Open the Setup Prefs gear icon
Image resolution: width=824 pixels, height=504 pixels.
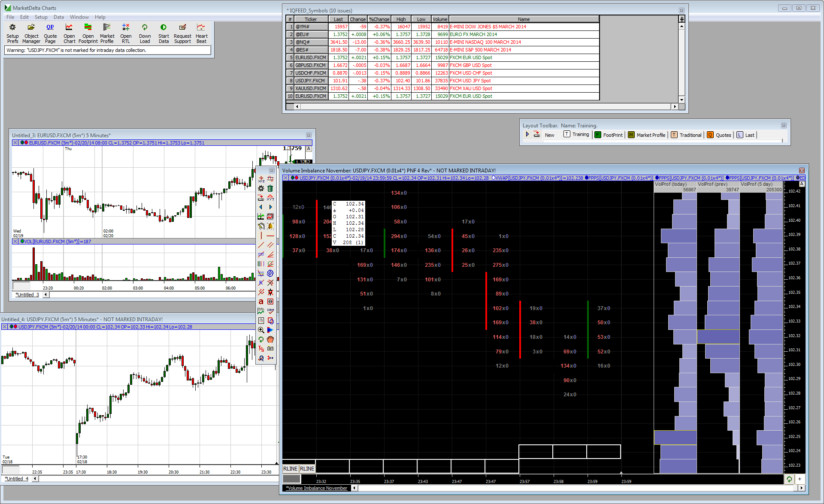point(12,27)
